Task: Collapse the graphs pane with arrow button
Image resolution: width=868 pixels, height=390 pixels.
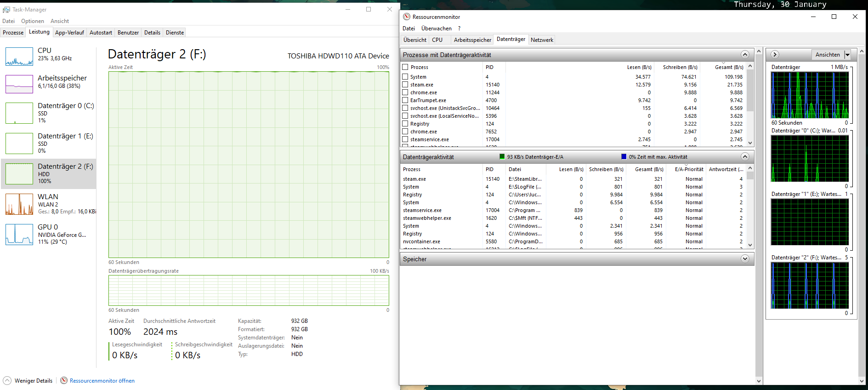Action: [775, 54]
